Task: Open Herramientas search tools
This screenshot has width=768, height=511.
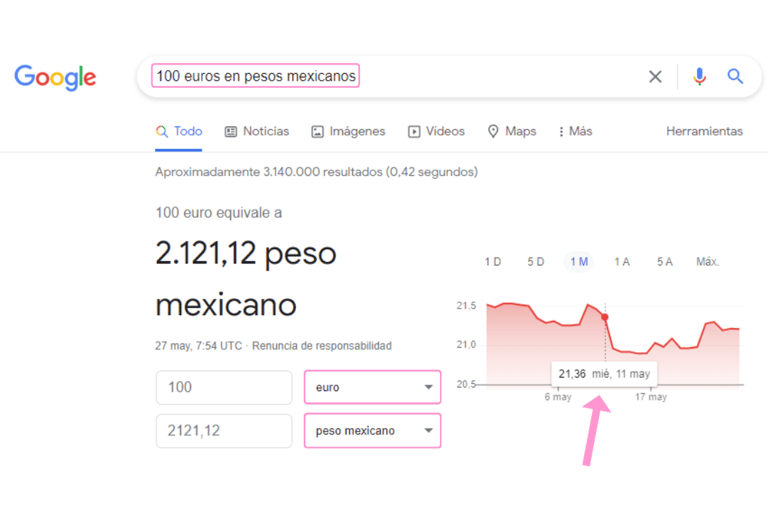Action: 704,131
